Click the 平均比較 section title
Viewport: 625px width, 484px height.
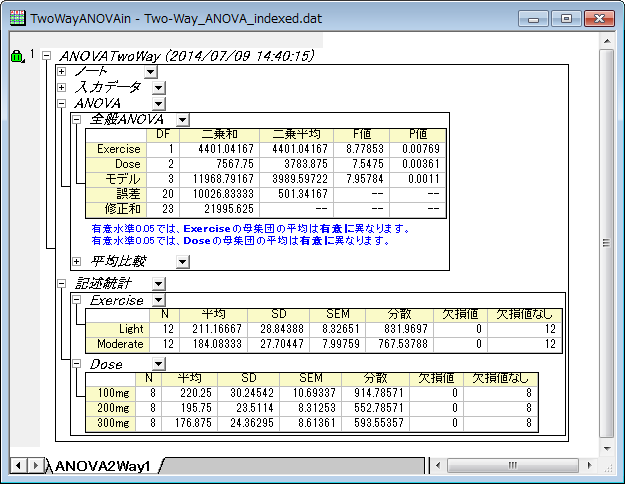coord(118,262)
